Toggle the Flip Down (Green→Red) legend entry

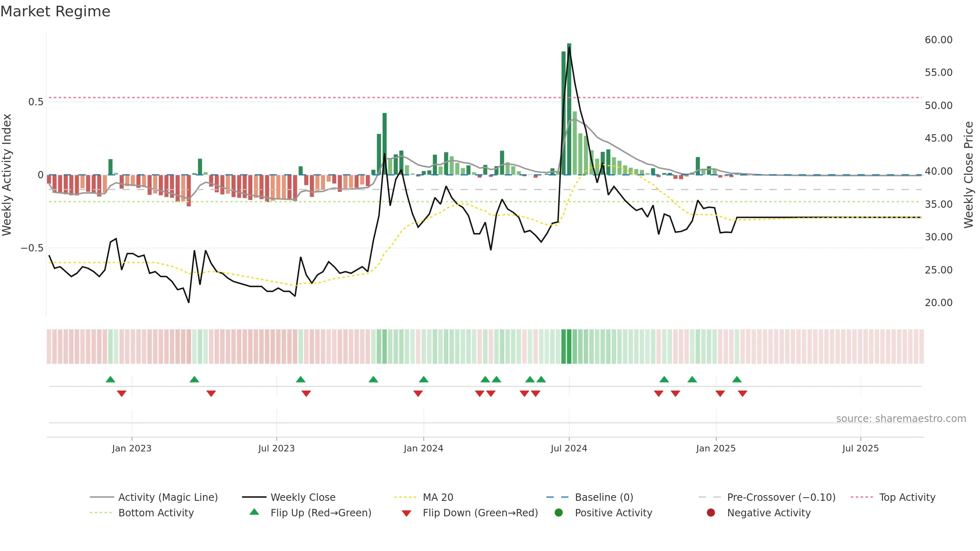470,513
